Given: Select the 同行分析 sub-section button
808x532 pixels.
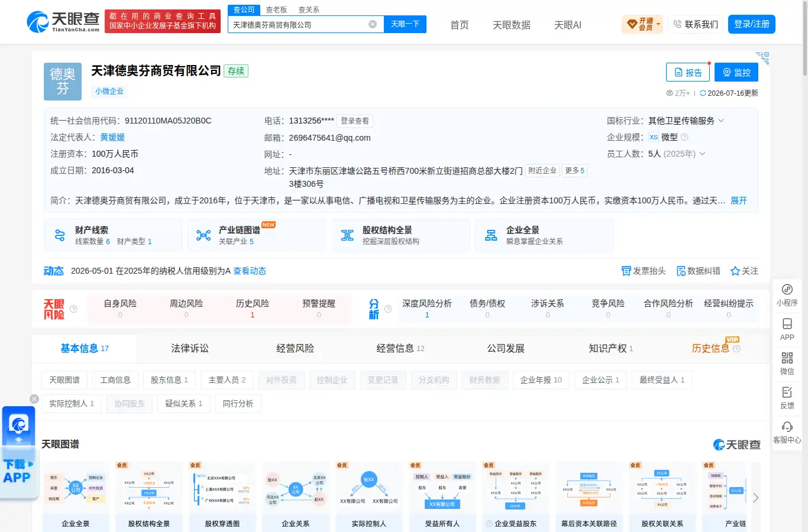Looking at the screenshot, I should click(238, 404).
